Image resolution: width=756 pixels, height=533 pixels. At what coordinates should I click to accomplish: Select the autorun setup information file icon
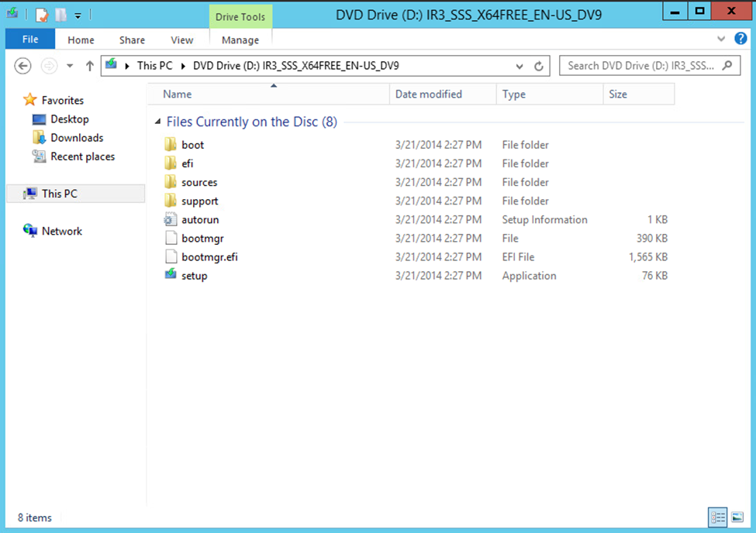170,219
